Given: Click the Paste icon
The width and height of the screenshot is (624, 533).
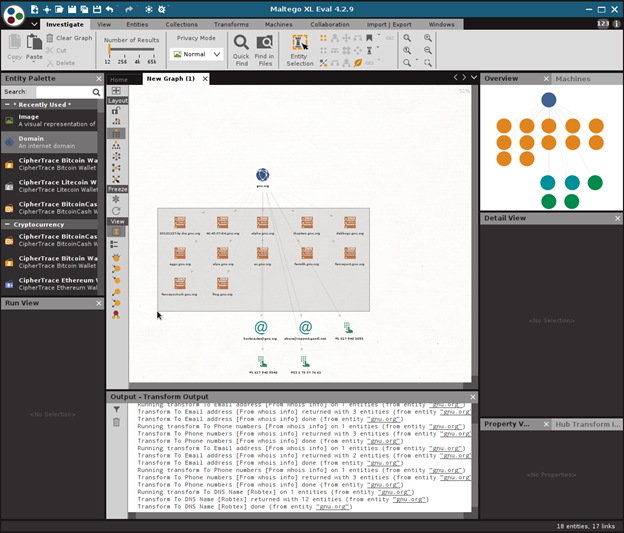Looking at the screenshot, I should point(34,42).
